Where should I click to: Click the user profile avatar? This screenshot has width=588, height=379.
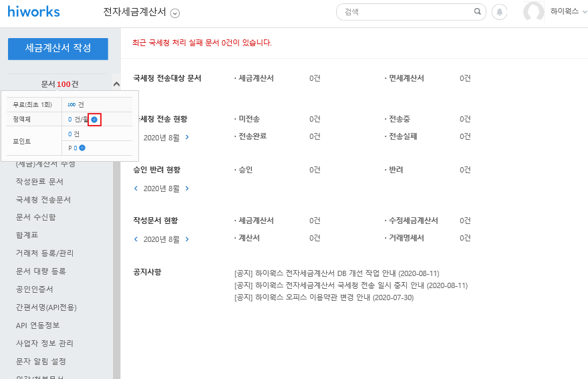pyautogui.click(x=534, y=12)
